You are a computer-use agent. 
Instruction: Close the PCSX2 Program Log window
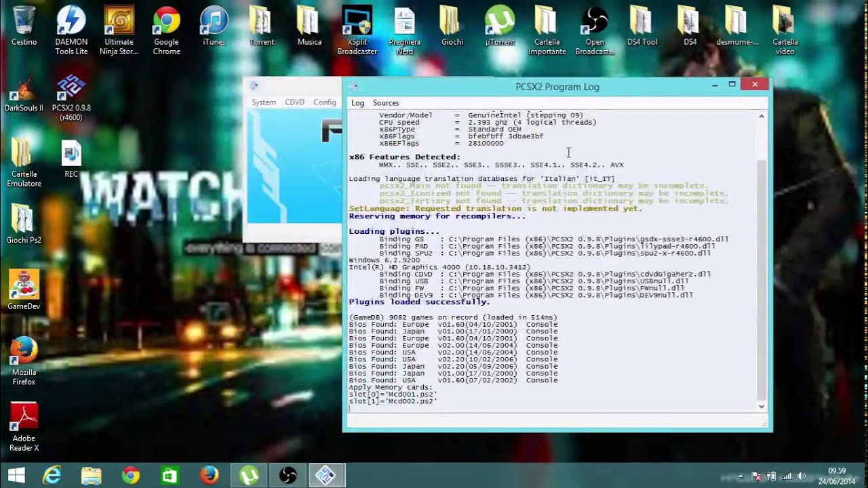pyautogui.click(x=755, y=85)
